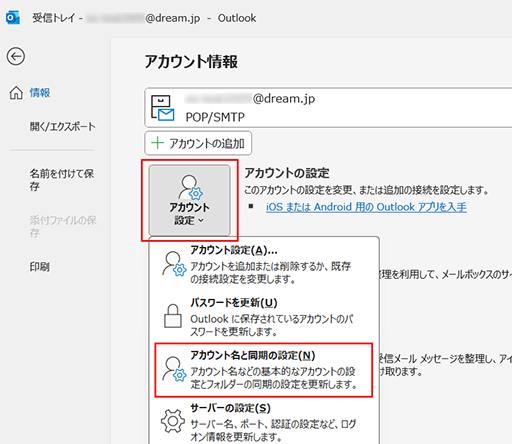This screenshot has height=444, width=512.
Task: Click text このアカウントの設定を変更
Action: click(x=298, y=190)
